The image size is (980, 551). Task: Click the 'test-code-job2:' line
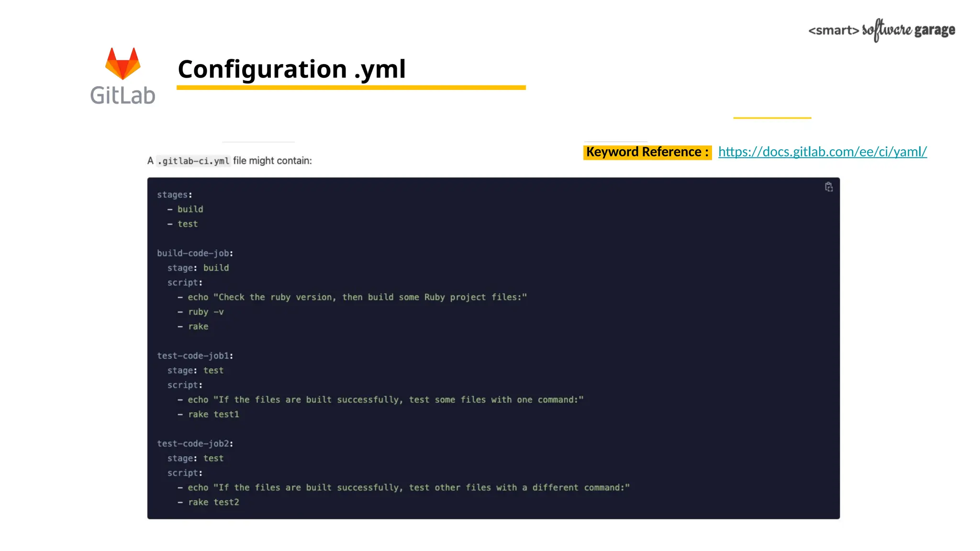click(195, 443)
